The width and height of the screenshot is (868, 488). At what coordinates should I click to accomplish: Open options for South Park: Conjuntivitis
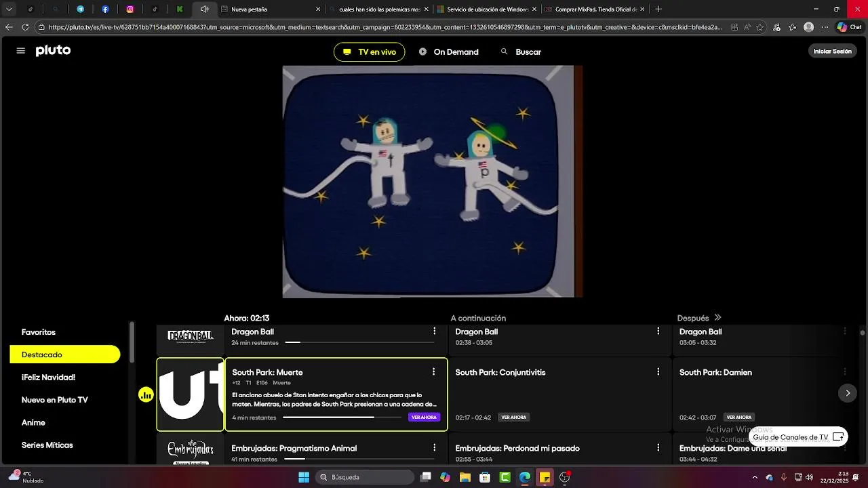658,372
